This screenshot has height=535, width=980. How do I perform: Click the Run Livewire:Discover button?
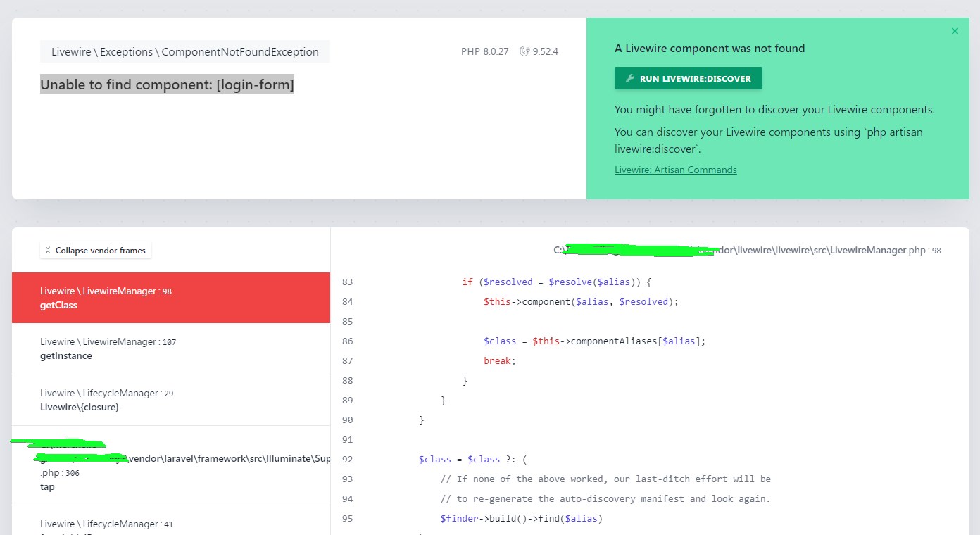click(x=688, y=79)
